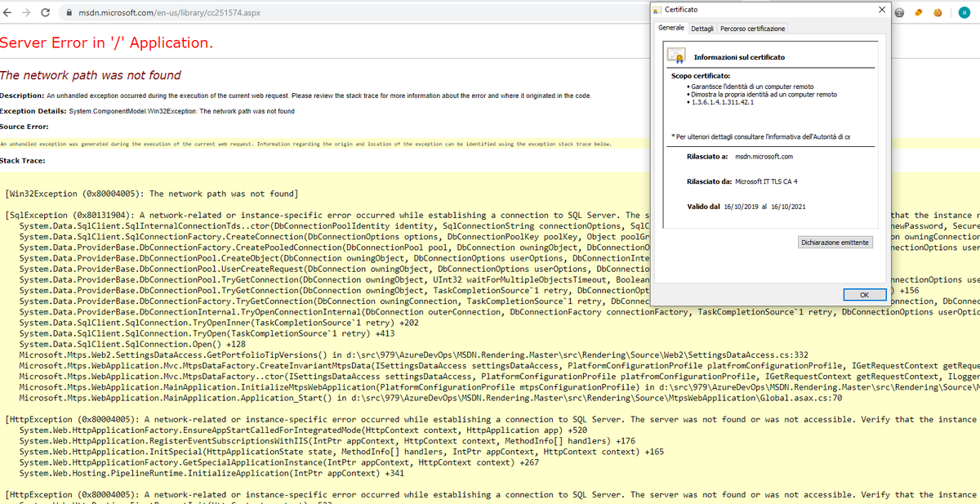Click the orange extension icon in toolbar
Viewport: 980px width, 504px height.
pyautogui.click(x=919, y=12)
